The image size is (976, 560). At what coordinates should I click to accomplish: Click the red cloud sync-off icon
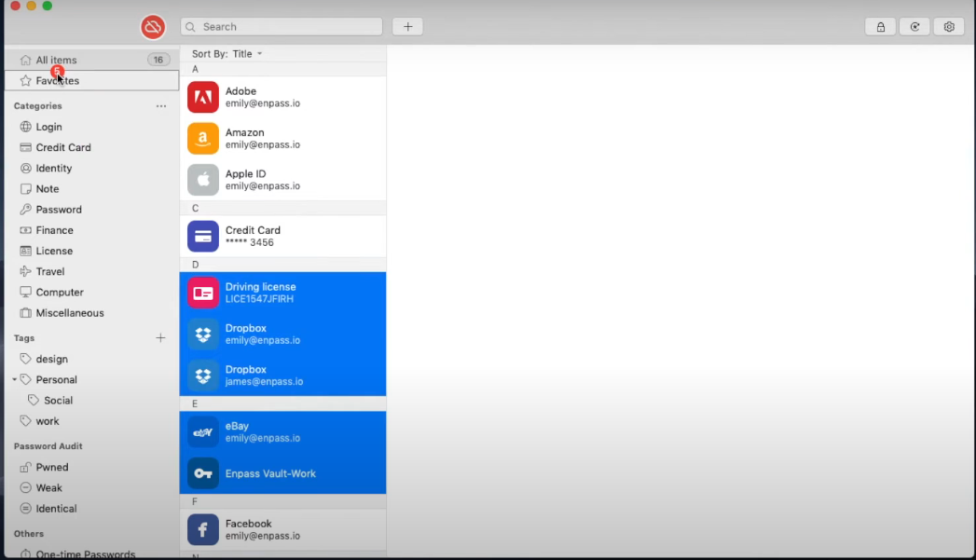pos(153,27)
